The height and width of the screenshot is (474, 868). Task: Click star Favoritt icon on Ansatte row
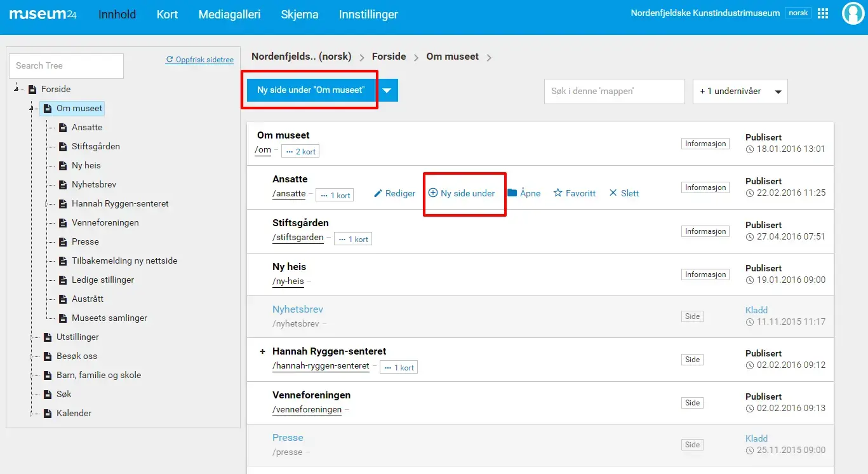(x=558, y=193)
